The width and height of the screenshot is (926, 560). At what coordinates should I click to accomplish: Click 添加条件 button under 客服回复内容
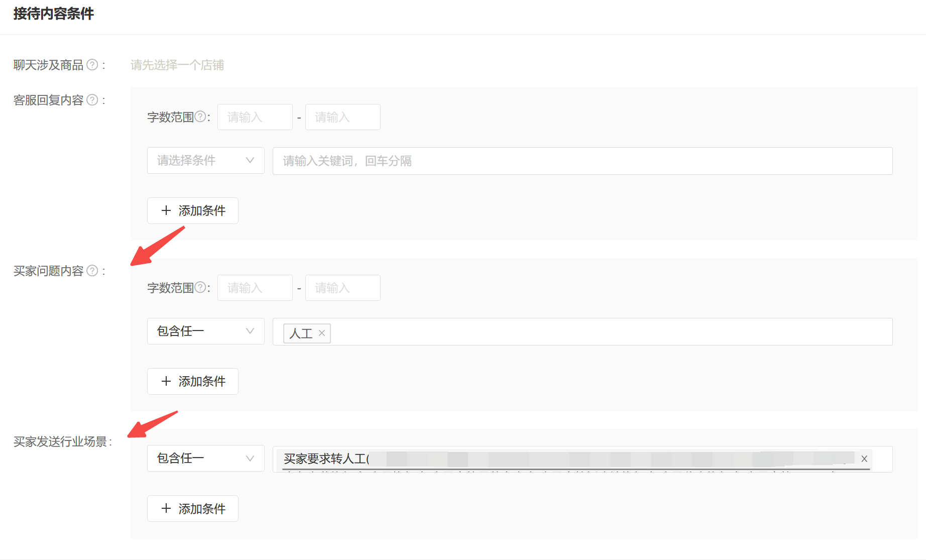tap(193, 211)
